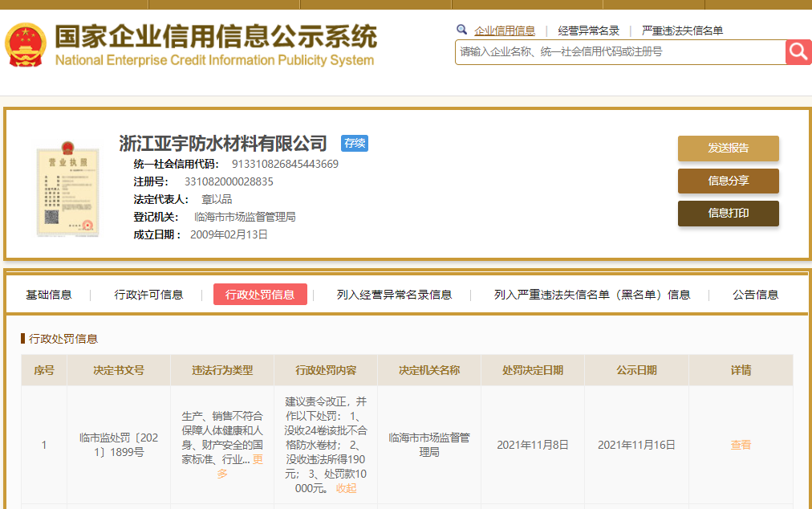
Task: Click the deciding authority cell 临海市市场监督管理局 in table
Action: [429, 445]
